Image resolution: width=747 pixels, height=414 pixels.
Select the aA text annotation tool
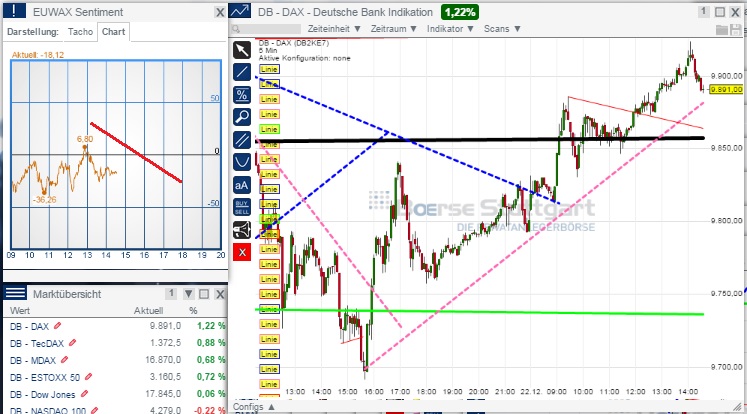pyautogui.click(x=241, y=184)
